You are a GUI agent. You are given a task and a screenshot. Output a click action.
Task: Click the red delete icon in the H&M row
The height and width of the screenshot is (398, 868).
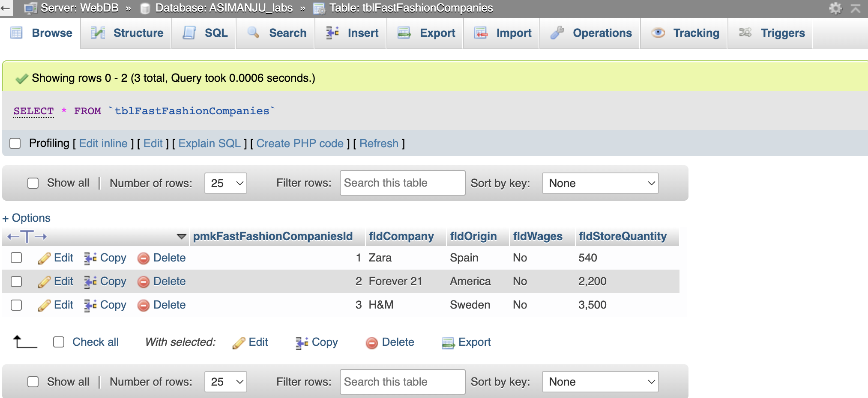(144, 305)
